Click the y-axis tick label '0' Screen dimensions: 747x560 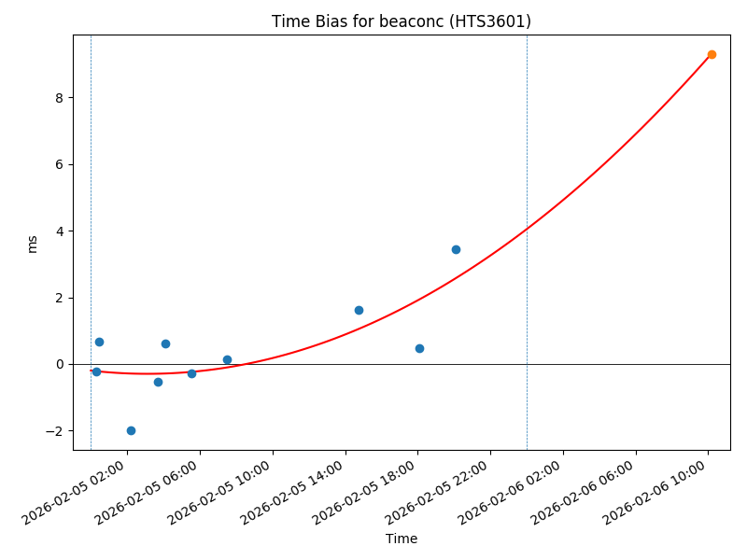tap(58, 365)
